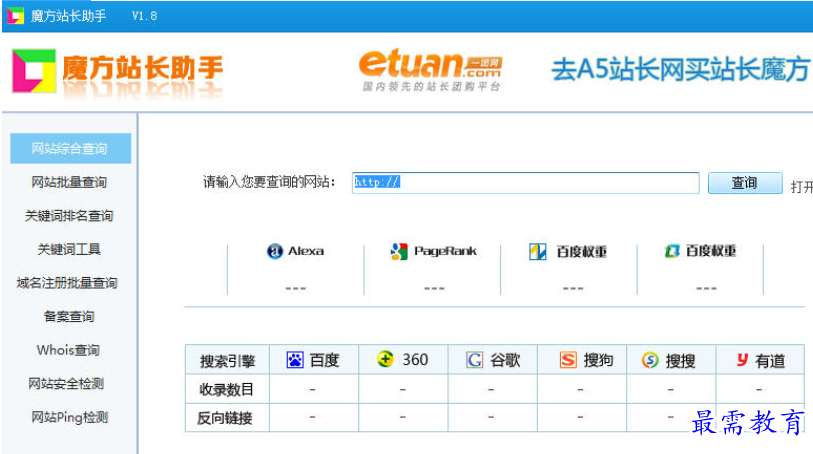Click the second 百度权重 green icon
Image resolution: width=813 pixels, height=454 pixels.
tap(672, 251)
